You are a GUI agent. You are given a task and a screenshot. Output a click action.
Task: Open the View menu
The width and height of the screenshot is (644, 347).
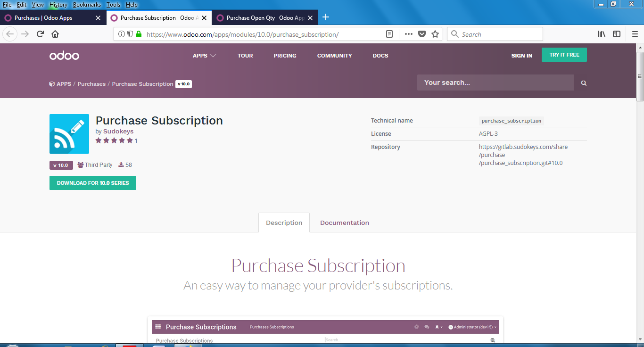[x=38, y=5]
